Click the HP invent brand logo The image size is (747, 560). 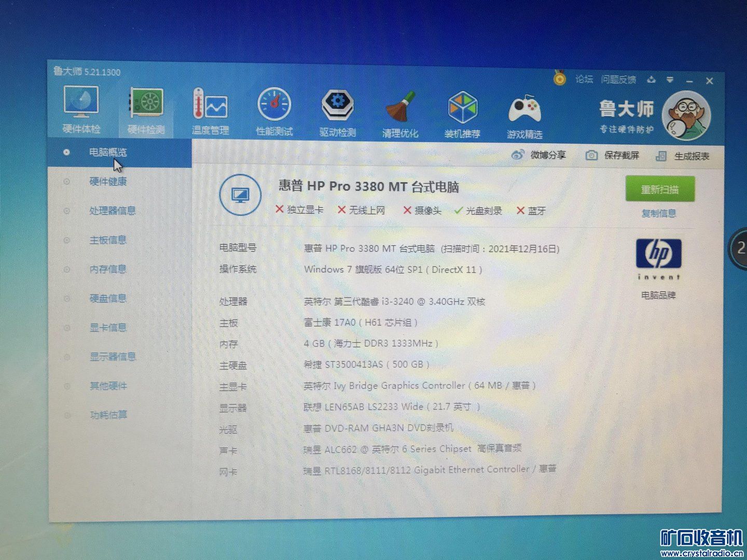coord(659,259)
